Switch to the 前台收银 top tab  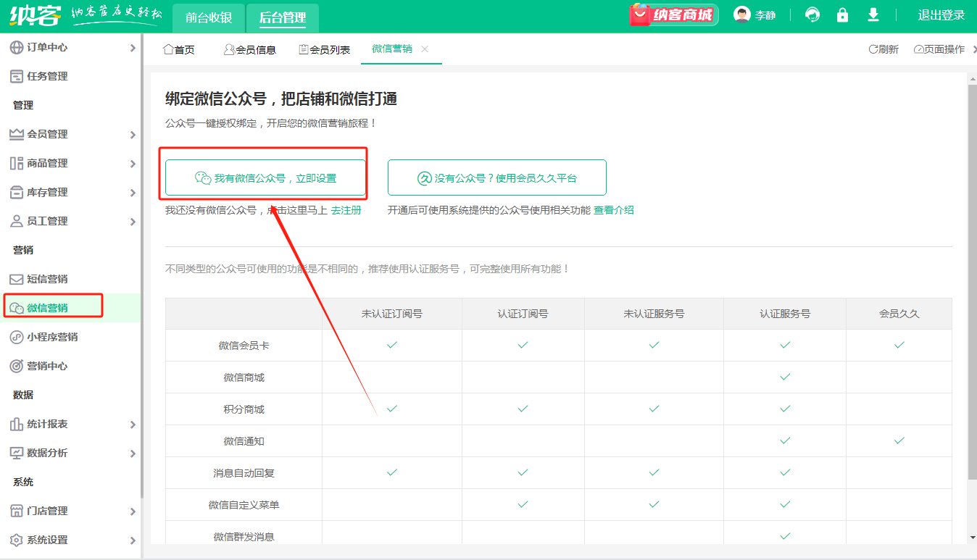[x=209, y=17]
